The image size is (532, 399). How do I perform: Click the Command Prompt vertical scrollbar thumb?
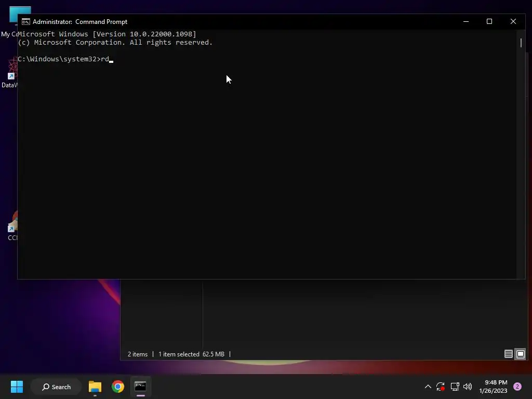coord(521,43)
